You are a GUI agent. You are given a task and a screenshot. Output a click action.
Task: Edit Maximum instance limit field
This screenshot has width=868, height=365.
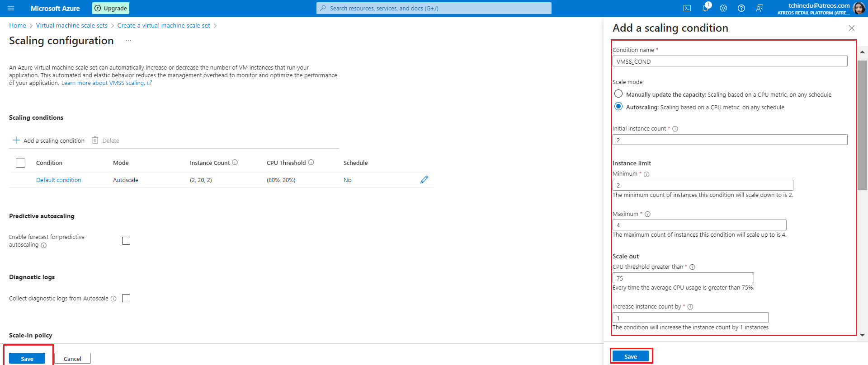coord(699,225)
